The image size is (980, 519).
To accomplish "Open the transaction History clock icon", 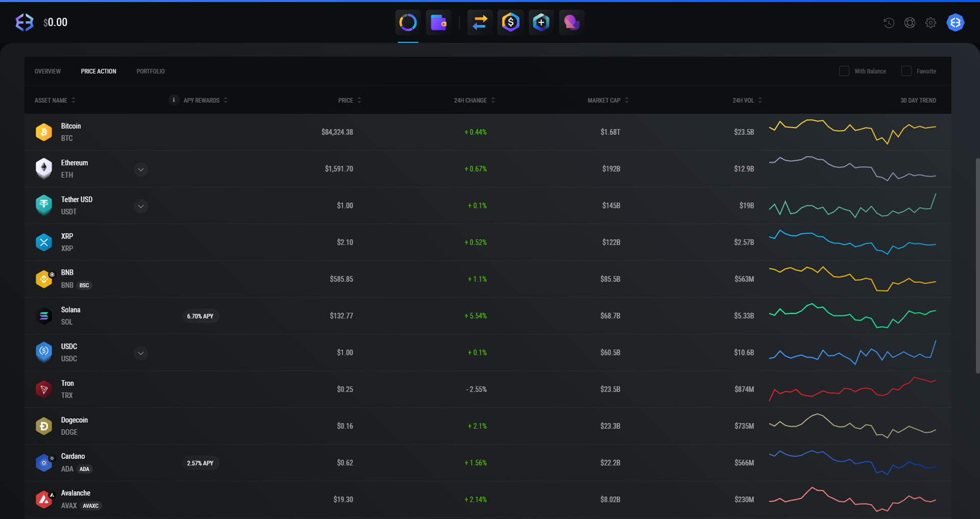I will pyautogui.click(x=889, y=22).
